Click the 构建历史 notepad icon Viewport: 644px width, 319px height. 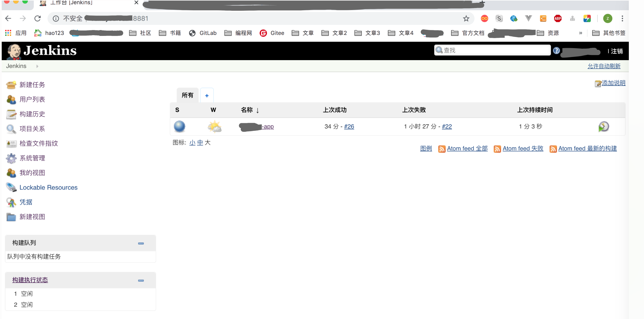click(x=11, y=114)
